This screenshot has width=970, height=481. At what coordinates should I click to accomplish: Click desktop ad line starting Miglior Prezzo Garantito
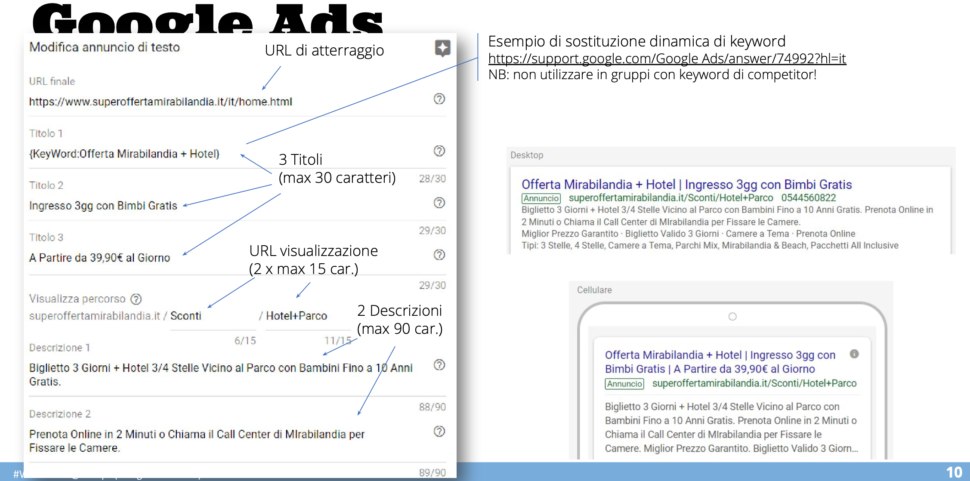coord(688,234)
